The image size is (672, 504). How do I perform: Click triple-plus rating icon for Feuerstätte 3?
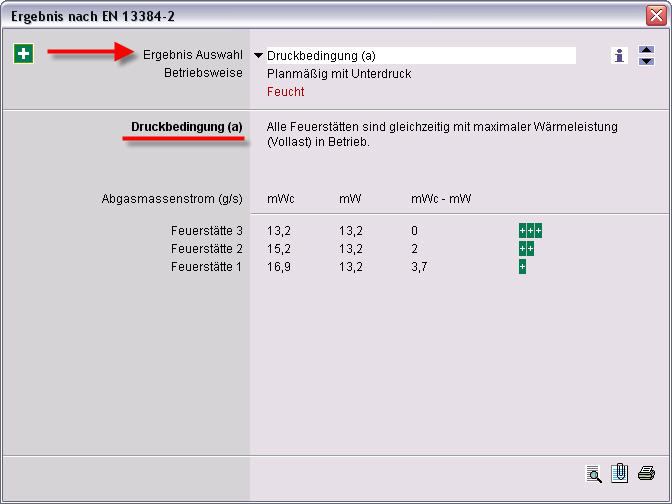point(530,231)
